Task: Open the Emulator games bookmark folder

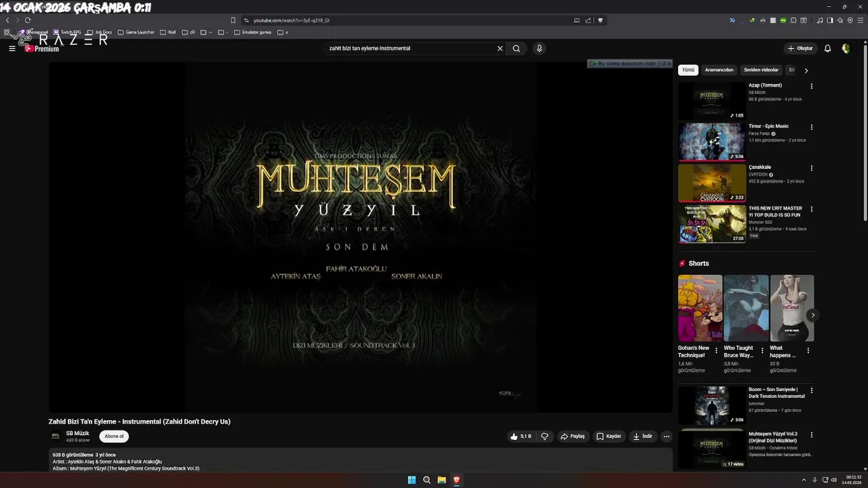Action: pos(252,32)
